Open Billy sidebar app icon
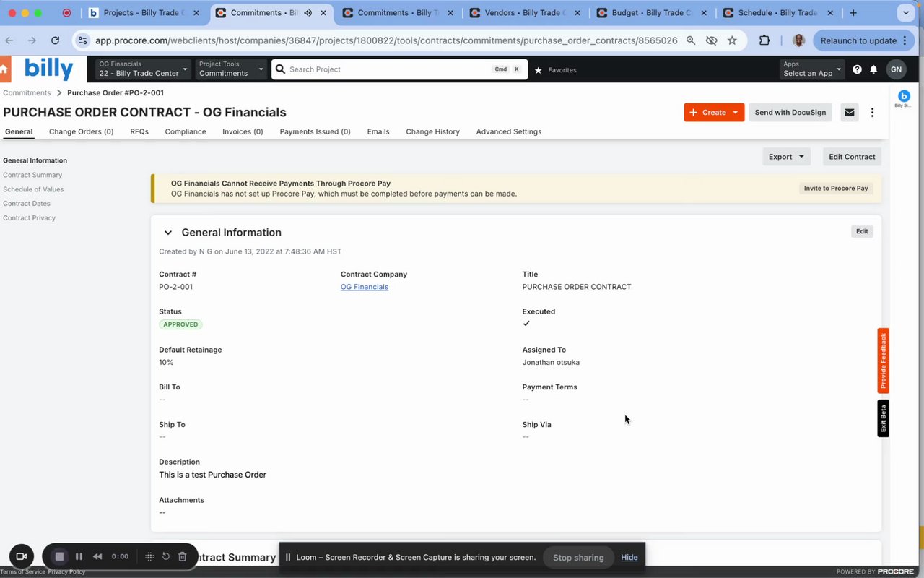The width and height of the screenshot is (924, 578). (904, 97)
